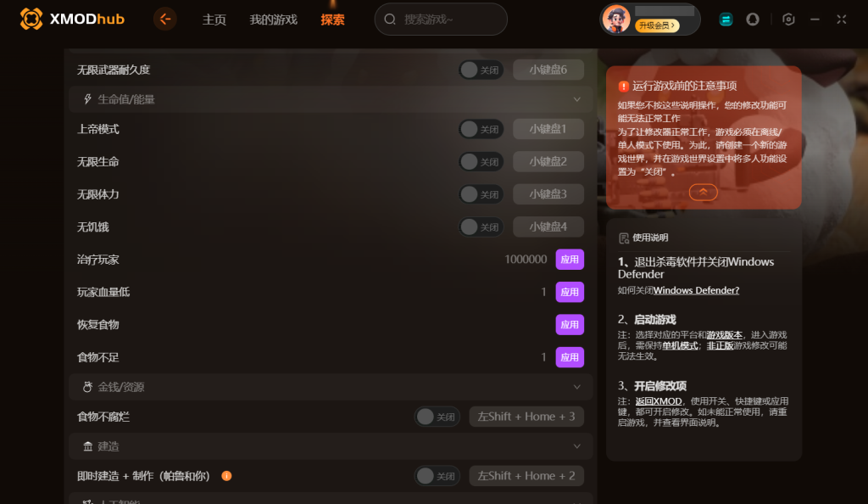868x504 pixels.
Task: Click the orange back arrow button
Action: pyautogui.click(x=165, y=20)
